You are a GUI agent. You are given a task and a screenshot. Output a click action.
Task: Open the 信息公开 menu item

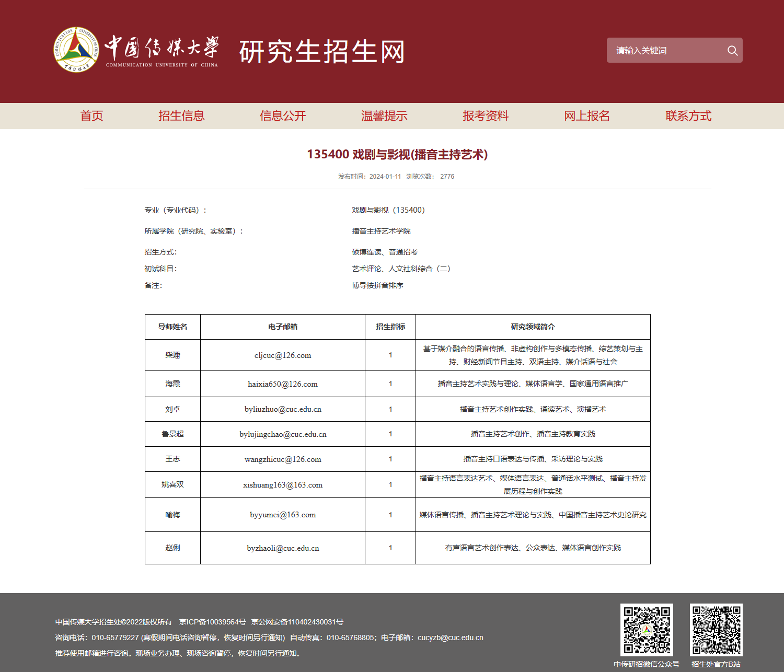283,116
